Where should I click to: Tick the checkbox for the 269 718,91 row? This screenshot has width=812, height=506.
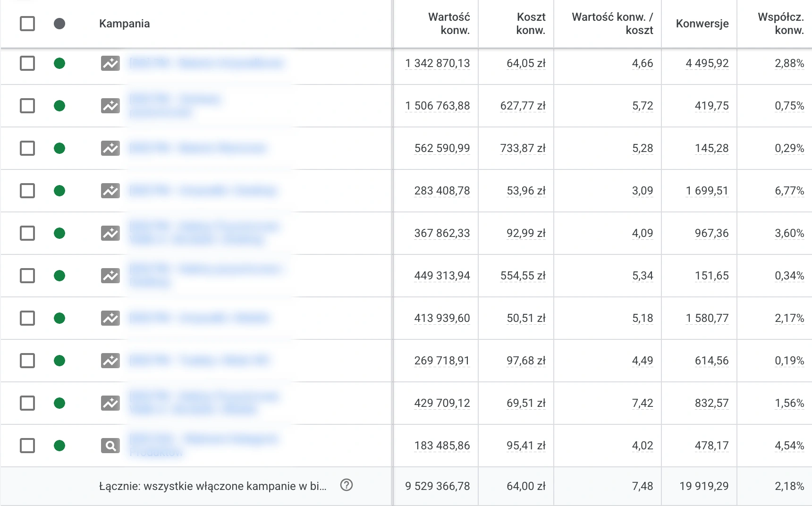(27, 361)
